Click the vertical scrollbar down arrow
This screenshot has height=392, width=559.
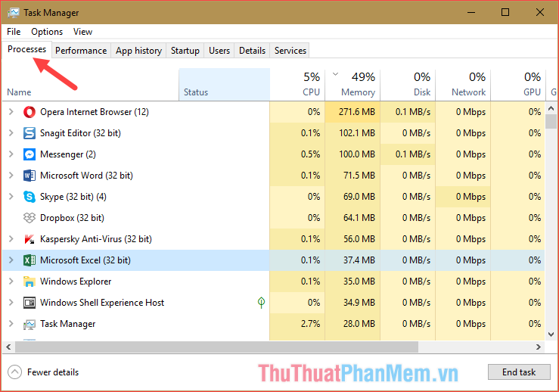(551, 334)
